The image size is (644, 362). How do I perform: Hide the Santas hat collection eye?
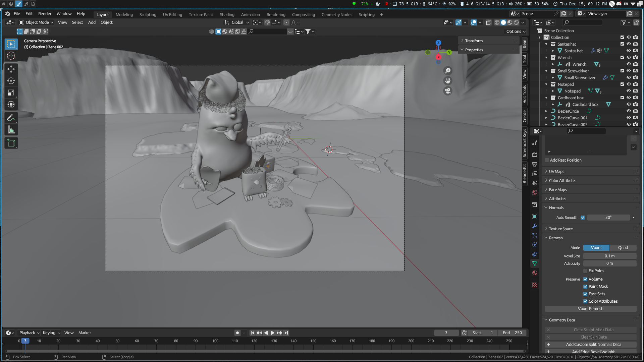(629, 44)
